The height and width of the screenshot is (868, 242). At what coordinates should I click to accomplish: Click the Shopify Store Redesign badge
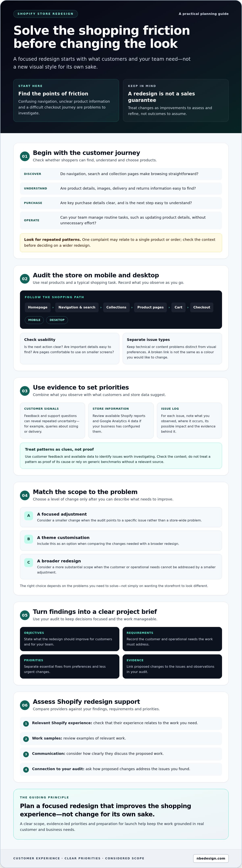46,14
